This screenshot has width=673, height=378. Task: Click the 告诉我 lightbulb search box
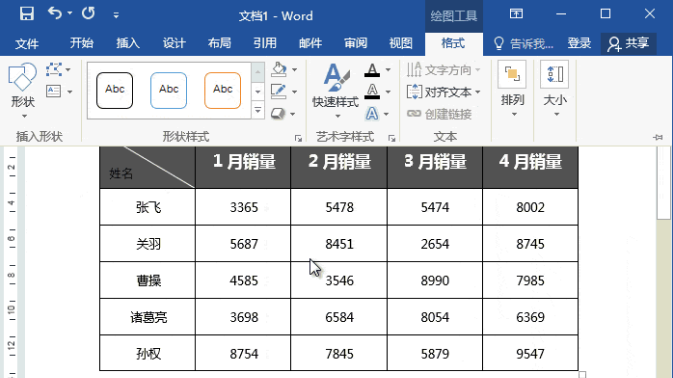[523, 43]
